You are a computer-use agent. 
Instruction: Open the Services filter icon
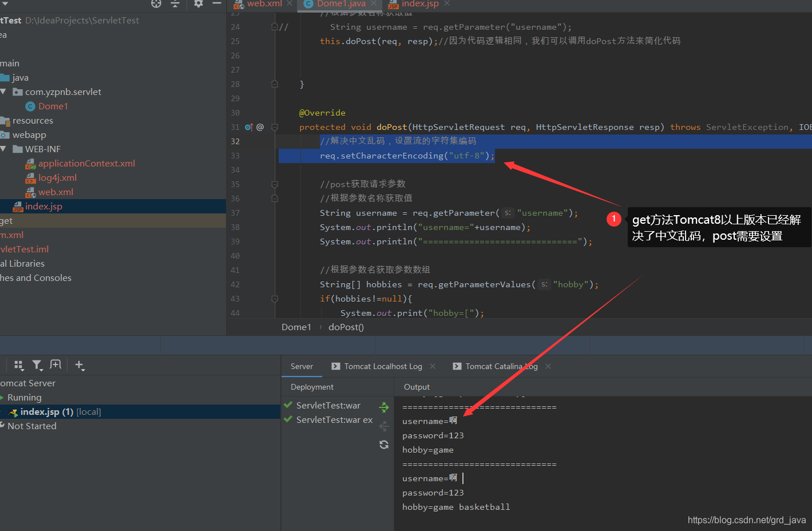tap(37, 365)
